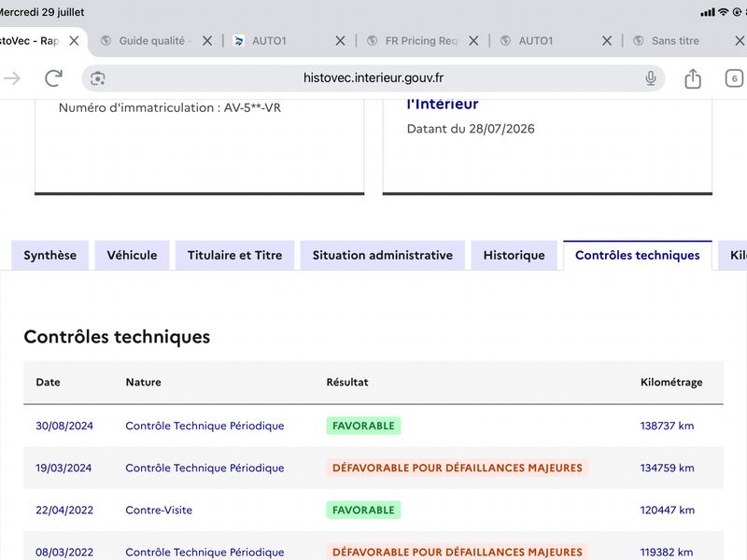Viewport: 747px width, 560px height.
Task: Select the 30/08/2024 date cell
Action: click(x=64, y=426)
